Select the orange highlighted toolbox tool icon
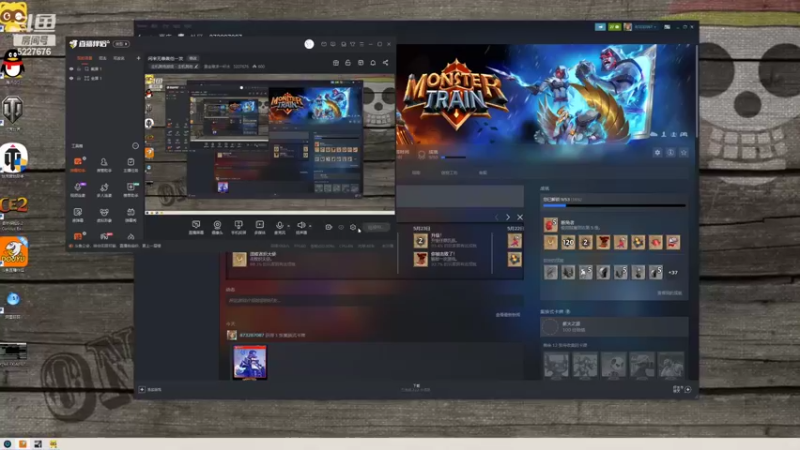 [78, 162]
